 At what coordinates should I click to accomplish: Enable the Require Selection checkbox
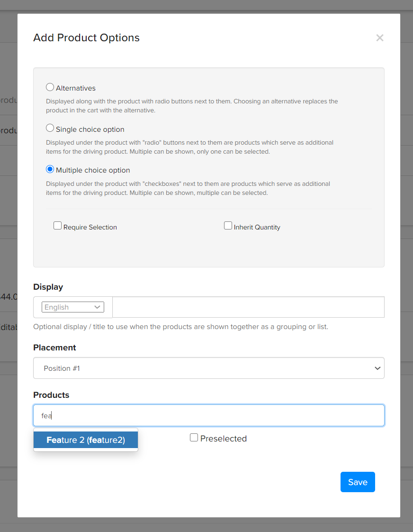pyautogui.click(x=58, y=226)
